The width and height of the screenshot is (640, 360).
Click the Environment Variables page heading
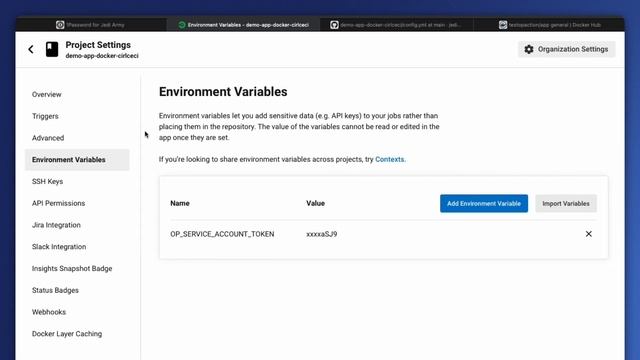[223, 92]
